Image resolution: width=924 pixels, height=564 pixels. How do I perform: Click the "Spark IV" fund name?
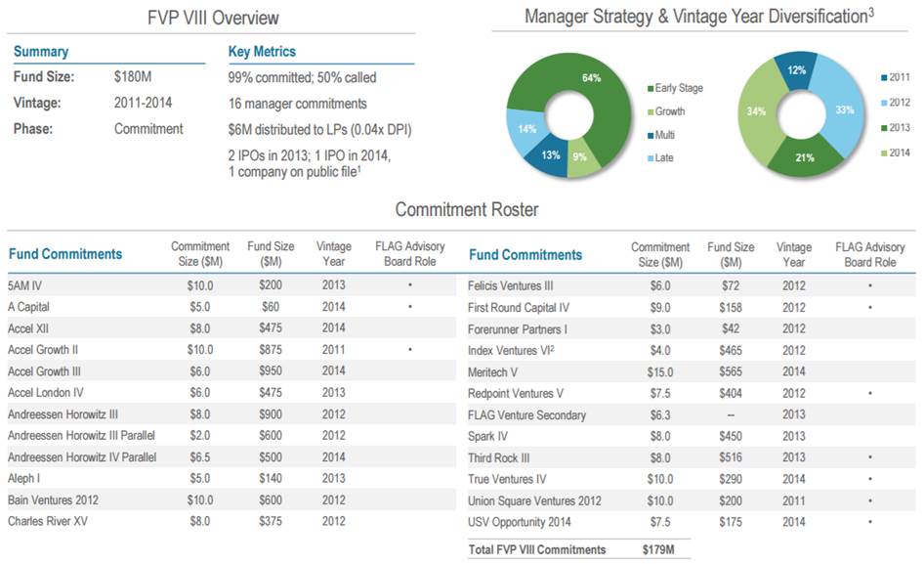pos(488,437)
